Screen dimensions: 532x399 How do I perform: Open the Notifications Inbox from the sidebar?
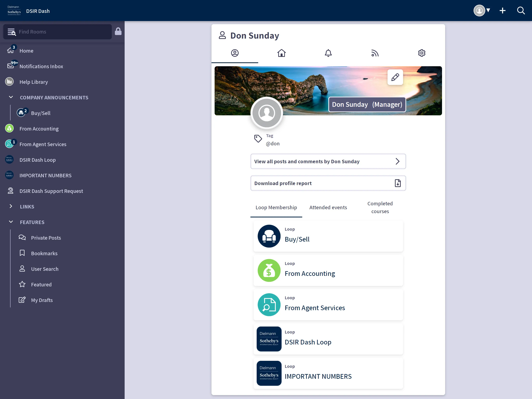click(x=41, y=66)
